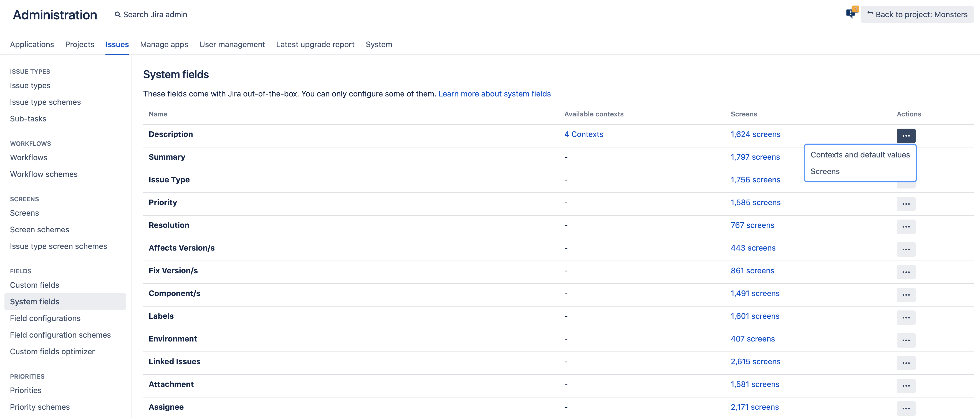Open Workflow schemes in the sidebar
980x418 pixels.
tap(44, 174)
